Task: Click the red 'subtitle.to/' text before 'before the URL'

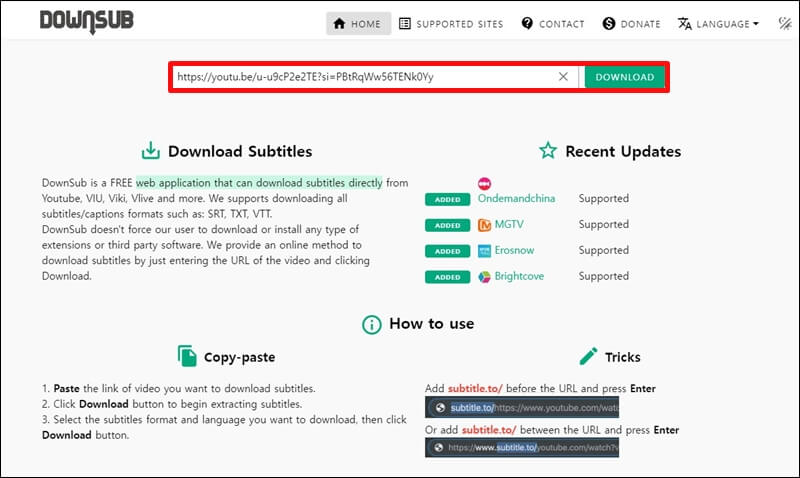Action: (x=475, y=389)
